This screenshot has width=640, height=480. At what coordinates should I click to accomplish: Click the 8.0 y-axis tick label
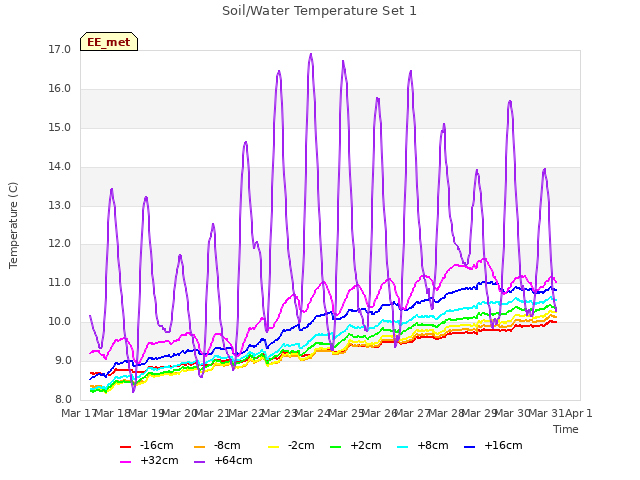[63, 399]
